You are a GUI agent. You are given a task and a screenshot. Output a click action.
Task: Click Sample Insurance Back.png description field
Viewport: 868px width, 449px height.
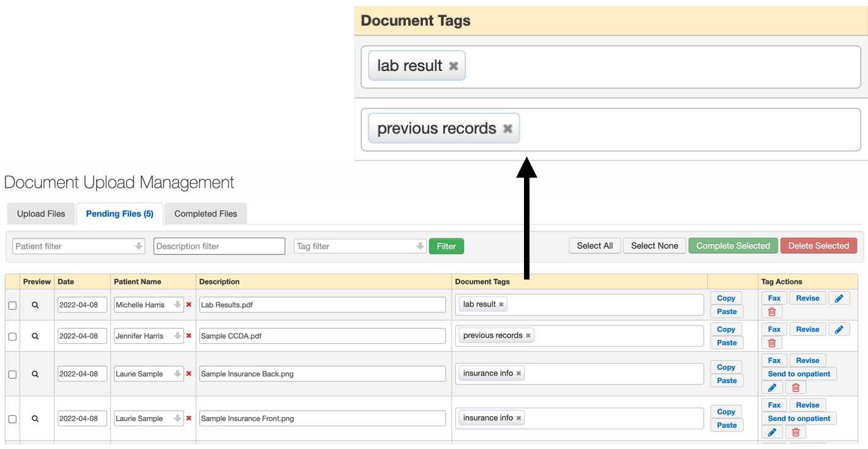coord(323,374)
